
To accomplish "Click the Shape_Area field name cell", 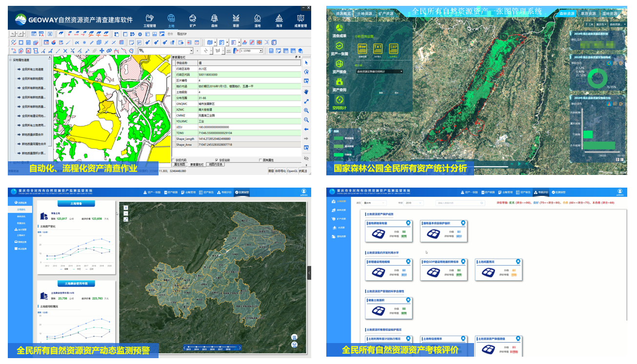I will click(x=186, y=145).
